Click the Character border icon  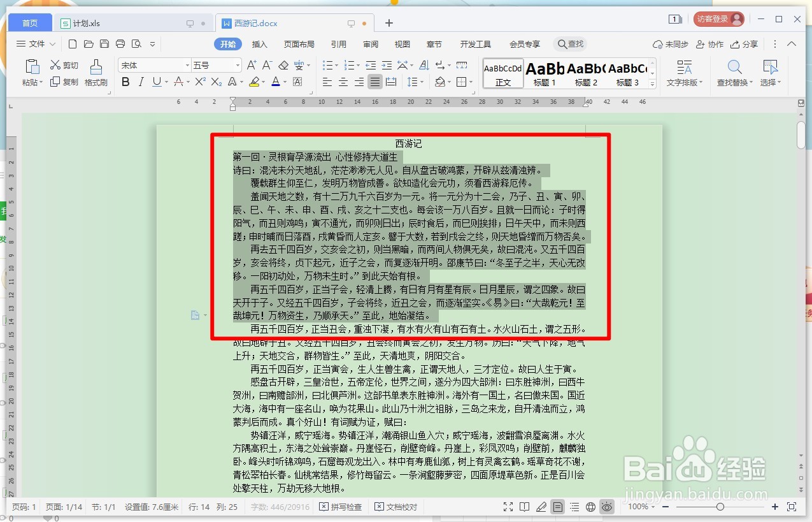297,82
